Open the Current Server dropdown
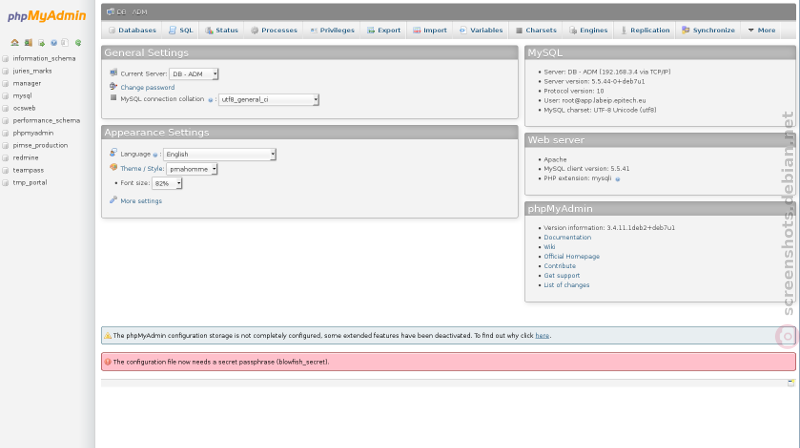 [x=194, y=74]
